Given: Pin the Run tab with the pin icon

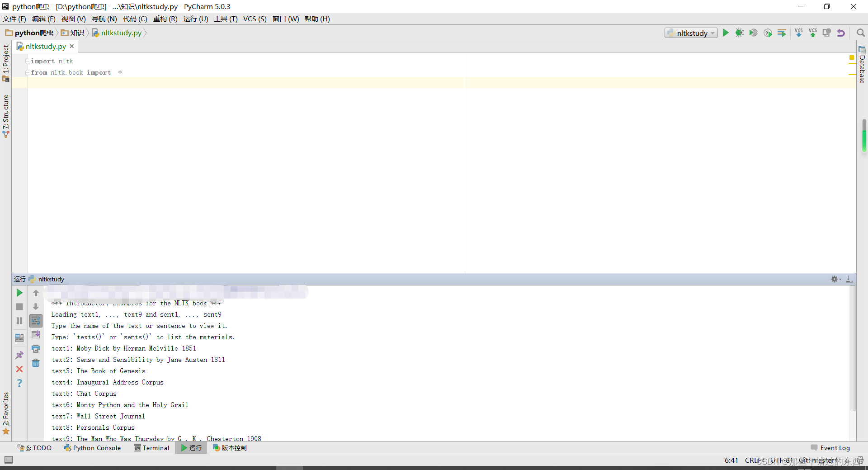Looking at the screenshot, I should (19, 355).
